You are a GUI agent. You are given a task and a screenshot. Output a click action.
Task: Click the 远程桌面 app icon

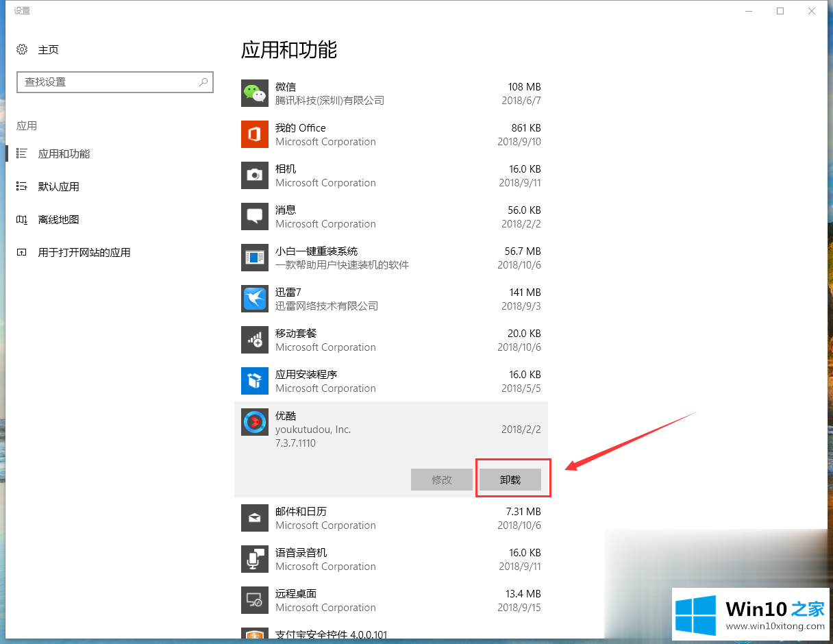pyautogui.click(x=255, y=600)
